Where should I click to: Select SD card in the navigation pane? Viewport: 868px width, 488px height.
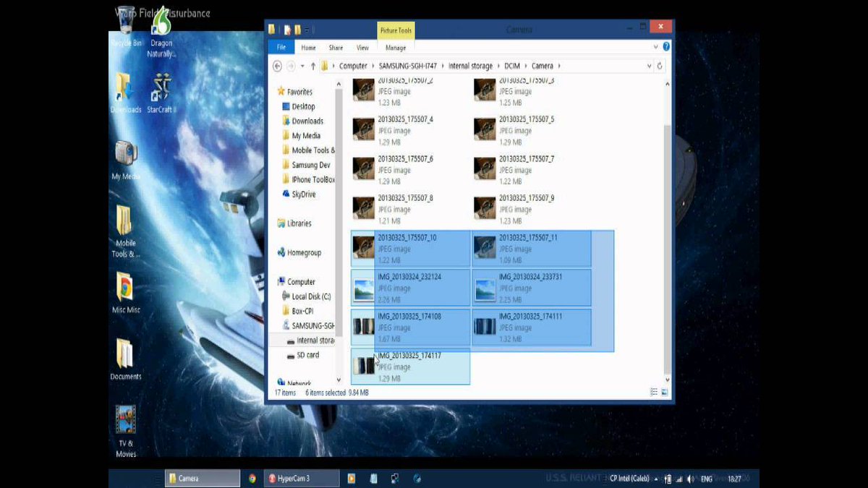pos(304,355)
